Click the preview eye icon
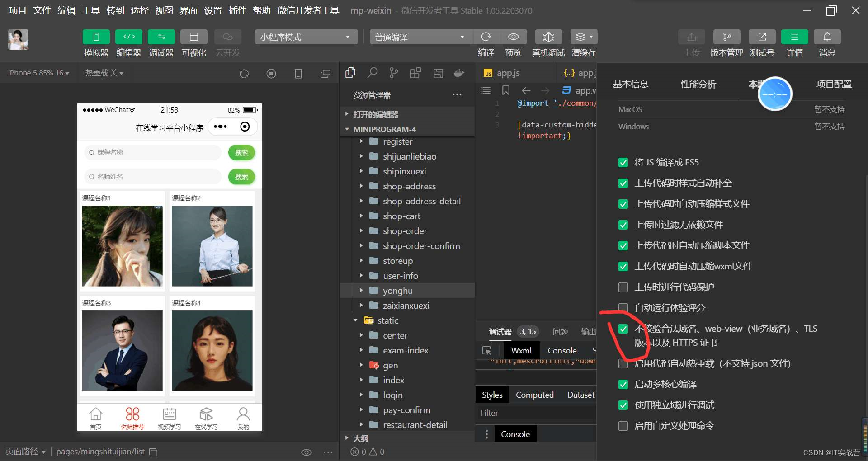Screen dimensions: 868x461 513,37
